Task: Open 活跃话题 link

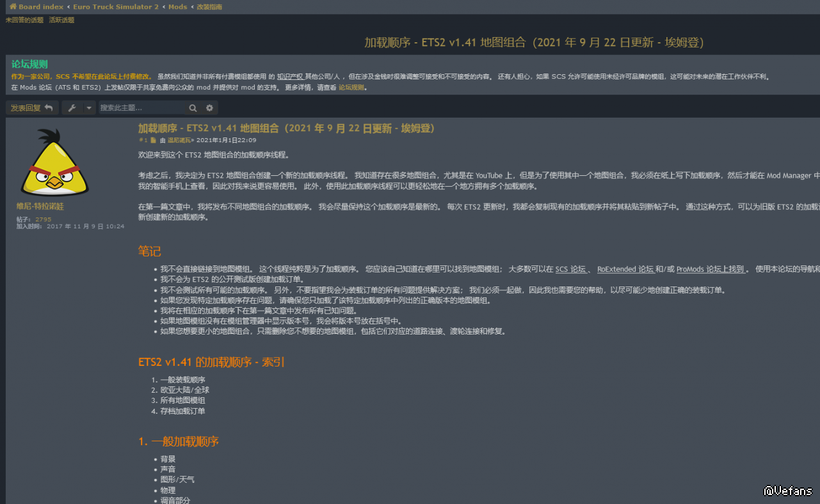Action: tap(62, 20)
